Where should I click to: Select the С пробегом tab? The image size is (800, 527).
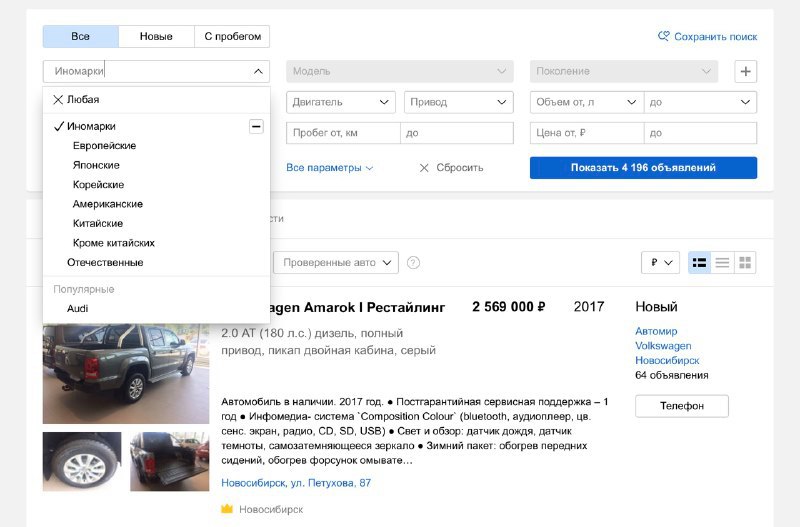[x=232, y=36]
